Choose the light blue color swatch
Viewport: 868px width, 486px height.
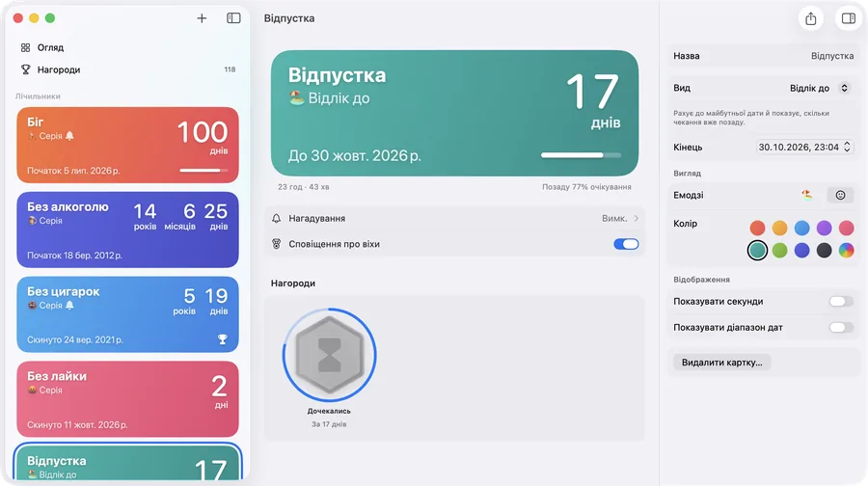[x=801, y=228]
